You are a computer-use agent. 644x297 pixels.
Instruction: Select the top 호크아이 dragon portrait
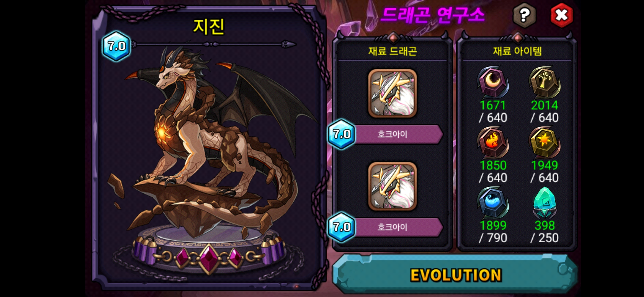(392, 93)
